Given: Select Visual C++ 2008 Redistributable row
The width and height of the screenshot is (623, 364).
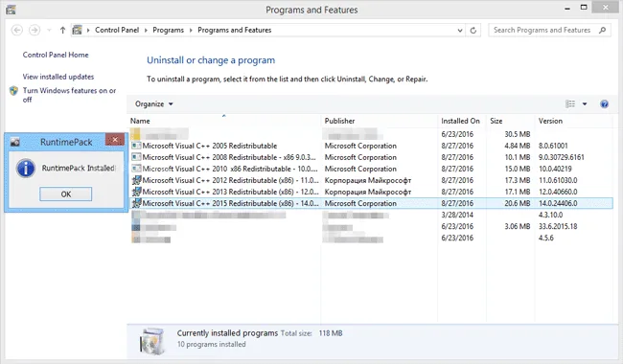Looking at the screenshot, I should click(x=371, y=157).
